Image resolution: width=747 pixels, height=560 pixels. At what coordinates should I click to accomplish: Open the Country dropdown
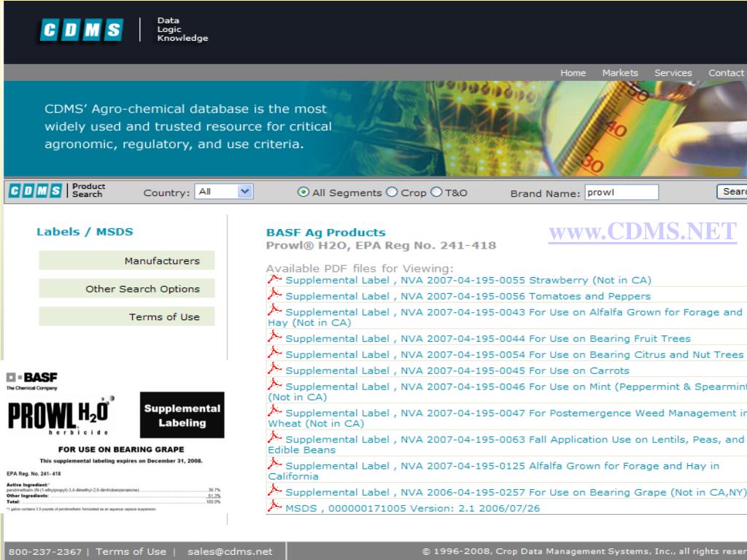coord(223,192)
